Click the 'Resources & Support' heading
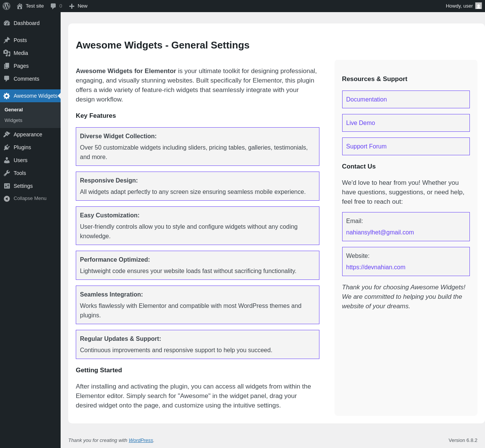485x448 pixels. tap(374, 79)
